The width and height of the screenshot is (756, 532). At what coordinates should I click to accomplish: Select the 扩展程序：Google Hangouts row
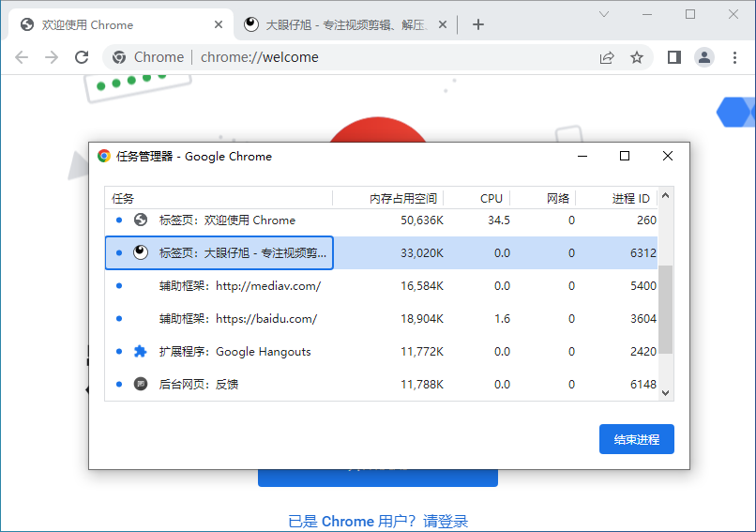(381, 352)
